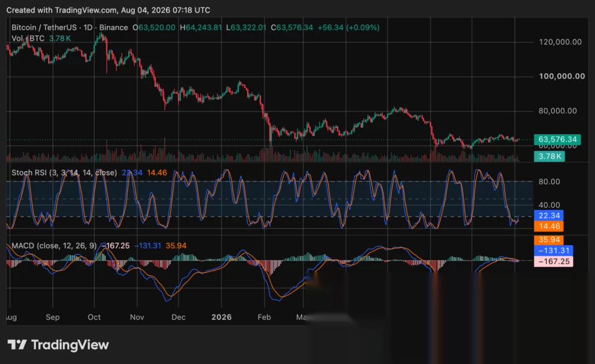This screenshot has width=595, height=364.
Task: Click the green 63,576.34 current price tag
Action: coord(557,139)
